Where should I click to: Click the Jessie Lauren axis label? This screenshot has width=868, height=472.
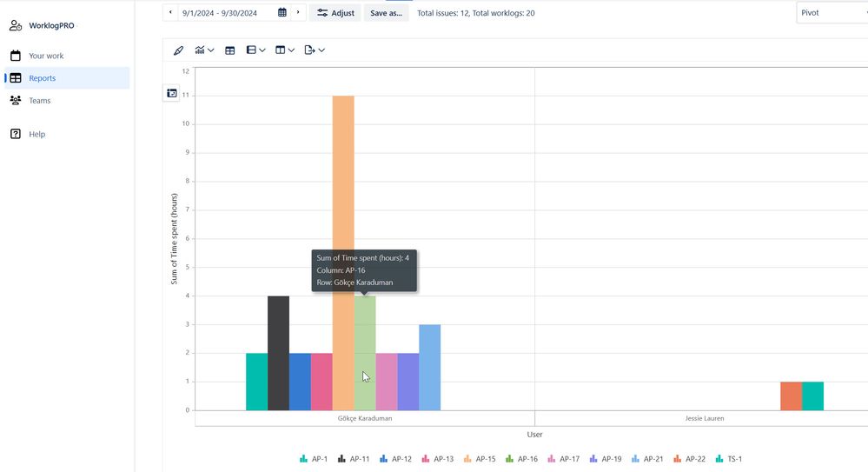(x=704, y=418)
